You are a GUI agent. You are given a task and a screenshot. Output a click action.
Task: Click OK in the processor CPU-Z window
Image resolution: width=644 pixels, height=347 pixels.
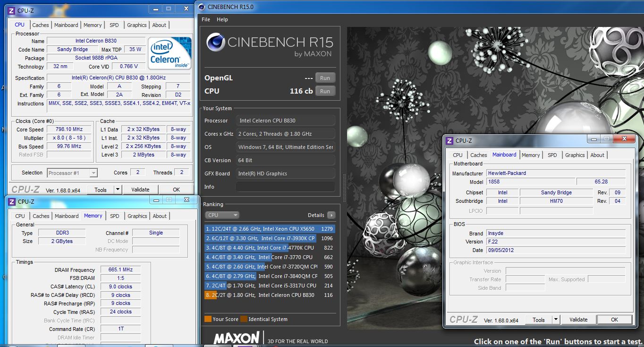coord(176,190)
